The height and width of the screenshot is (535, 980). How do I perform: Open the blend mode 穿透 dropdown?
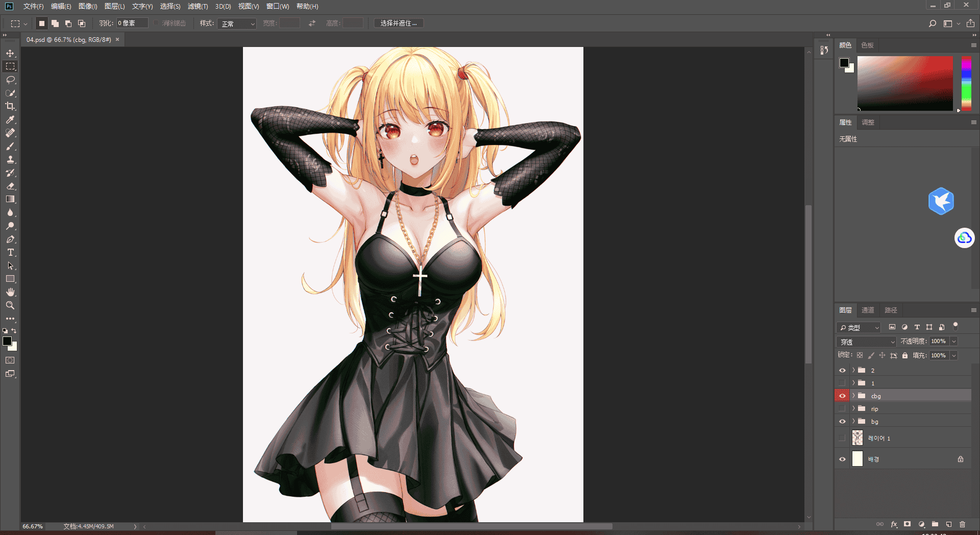click(x=867, y=342)
